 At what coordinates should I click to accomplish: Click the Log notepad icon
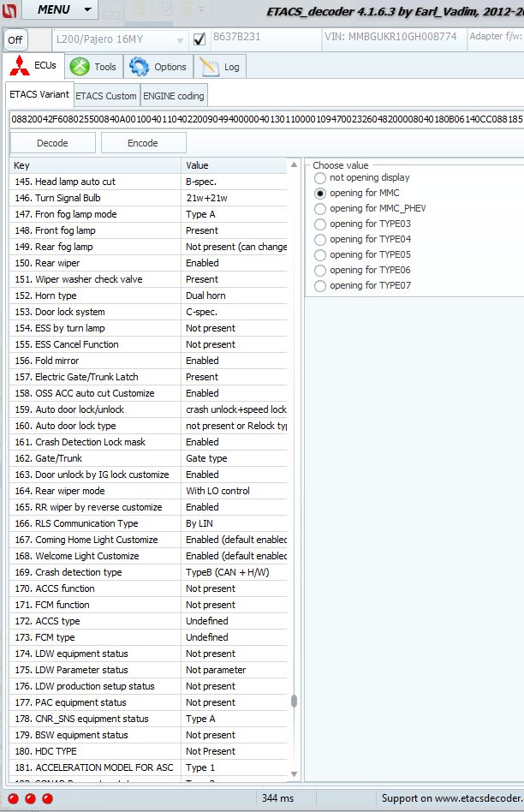pyautogui.click(x=207, y=66)
